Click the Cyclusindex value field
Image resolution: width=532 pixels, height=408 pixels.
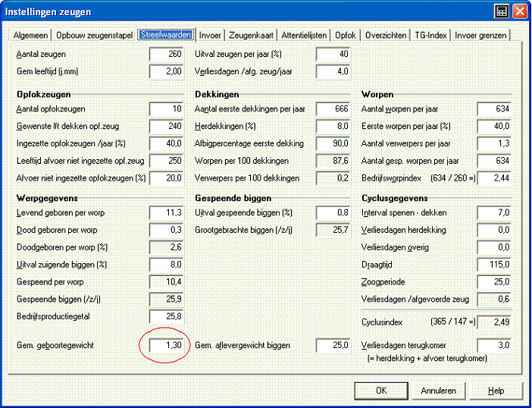(x=494, y=322)
